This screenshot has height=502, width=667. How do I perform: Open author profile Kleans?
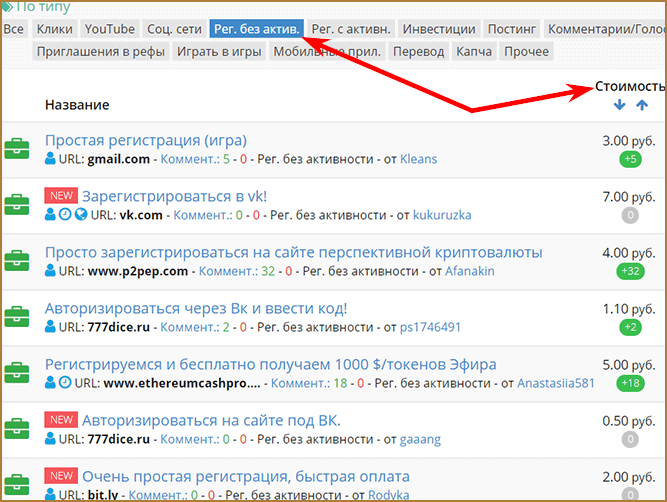[x=419, y=159]
